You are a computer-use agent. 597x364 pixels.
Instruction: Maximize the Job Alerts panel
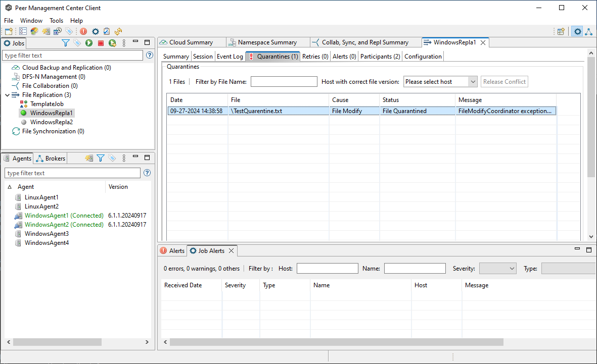(x=588, y=250)
